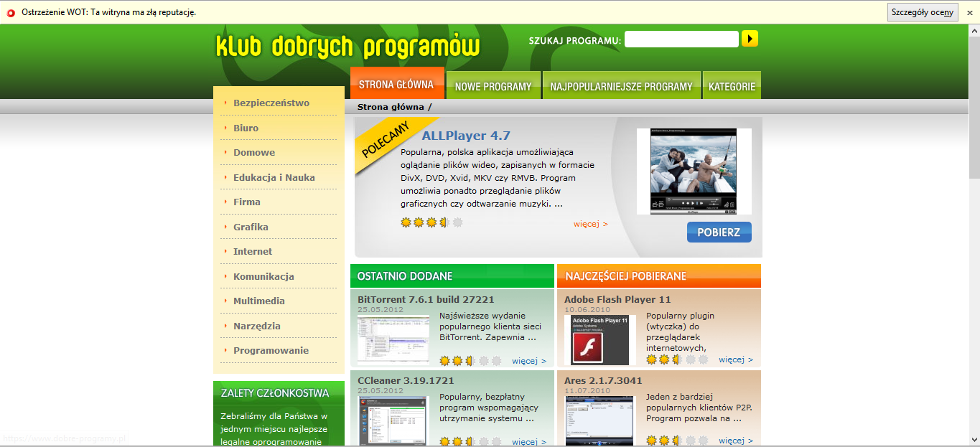Switch to the NOWE PROGRAMY tab
The image size is (980, 447).
pyautogui.click(x=493, y=85)
